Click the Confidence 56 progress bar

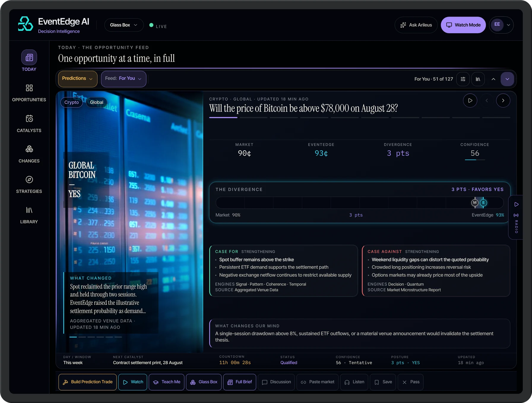475,160
